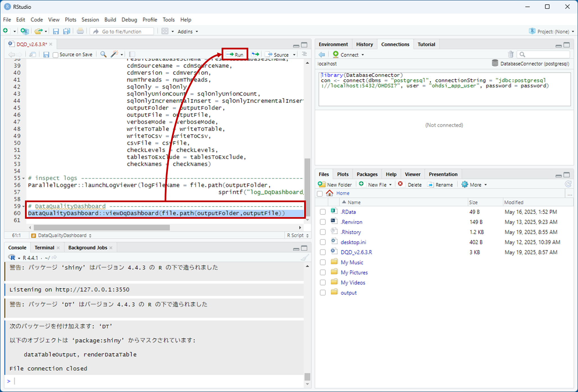
Task: Open the R Script file type dropdown
Action: (298, 235)
